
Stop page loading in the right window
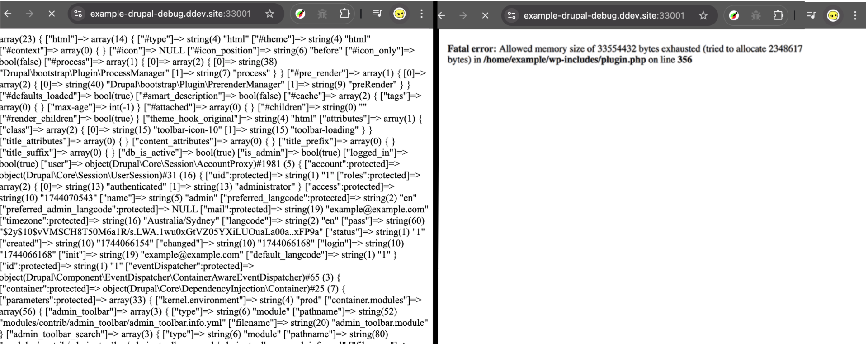point(485,16)
